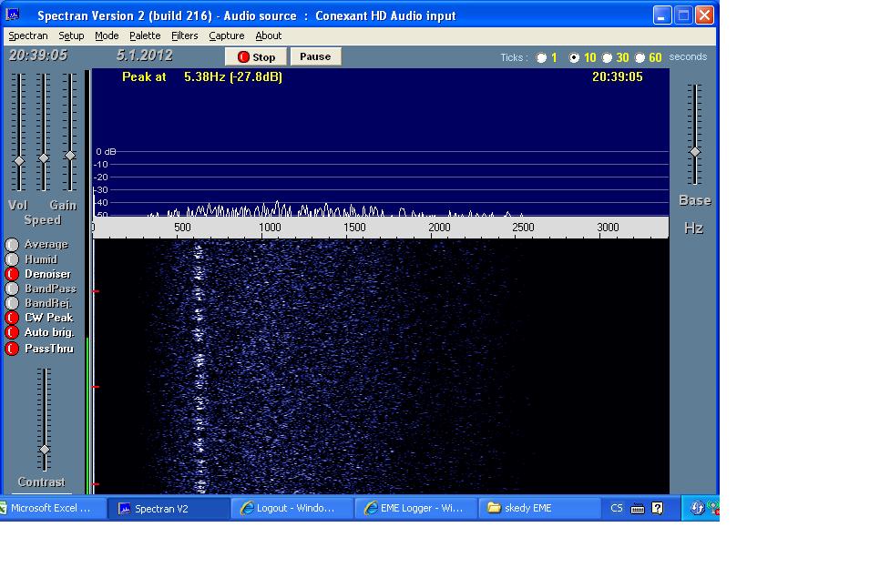The width and height of the screenshot is (880, 588).
Task: Expand the Mode menu
Action: click(x=107, y=35)
